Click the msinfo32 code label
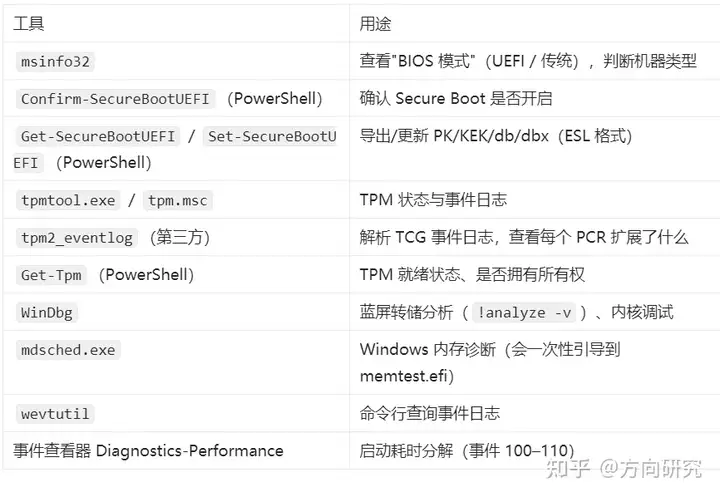 click(55, 62)
